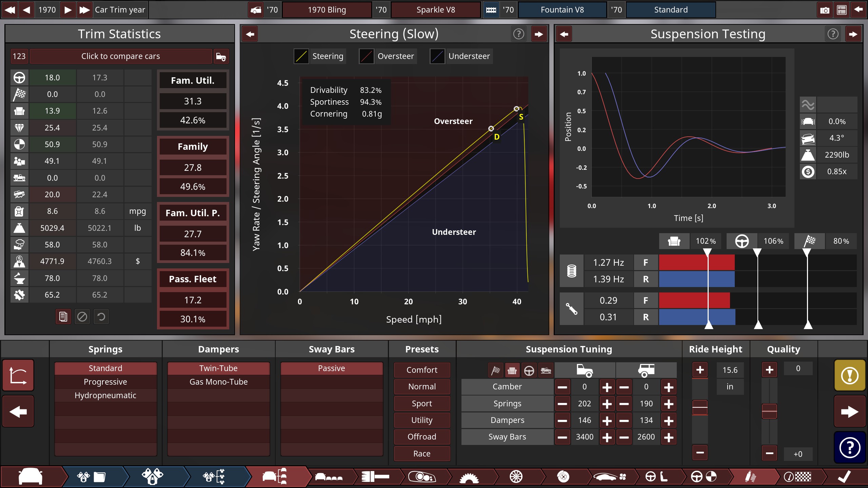The image size is (868, 488).
Task: Select Gas Mono-Tube dampers option
Action: pyautogui.click(x=218, y=382)
